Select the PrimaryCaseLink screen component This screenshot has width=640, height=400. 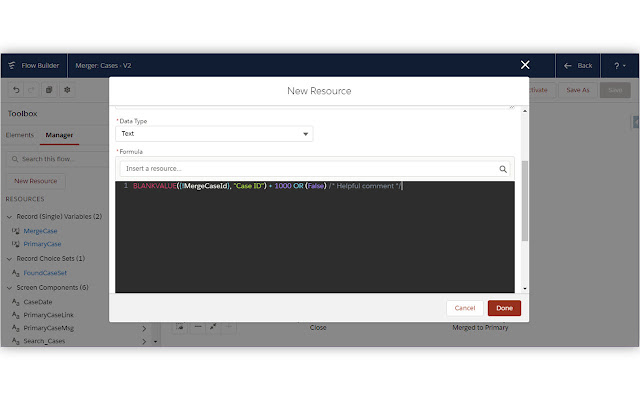point(49,315)
